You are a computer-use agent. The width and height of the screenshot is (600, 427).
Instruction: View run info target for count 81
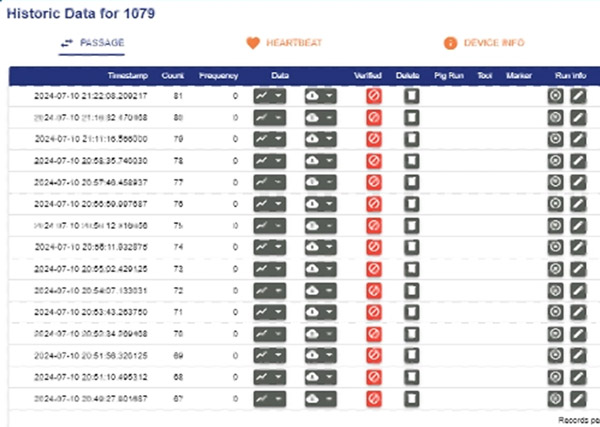555,96
